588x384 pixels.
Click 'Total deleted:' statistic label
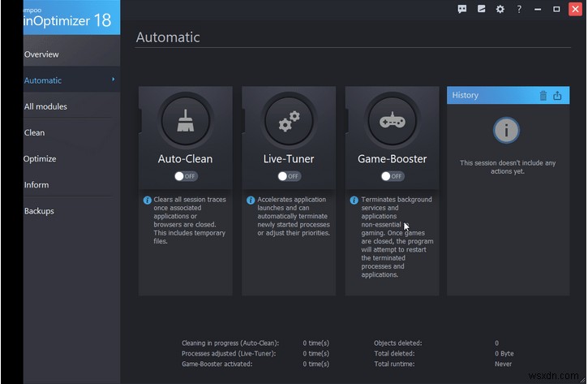pos(394,354)
